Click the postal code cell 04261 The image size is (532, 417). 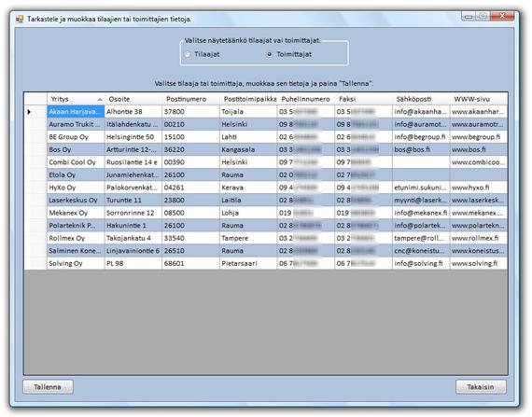coord(191,188)
